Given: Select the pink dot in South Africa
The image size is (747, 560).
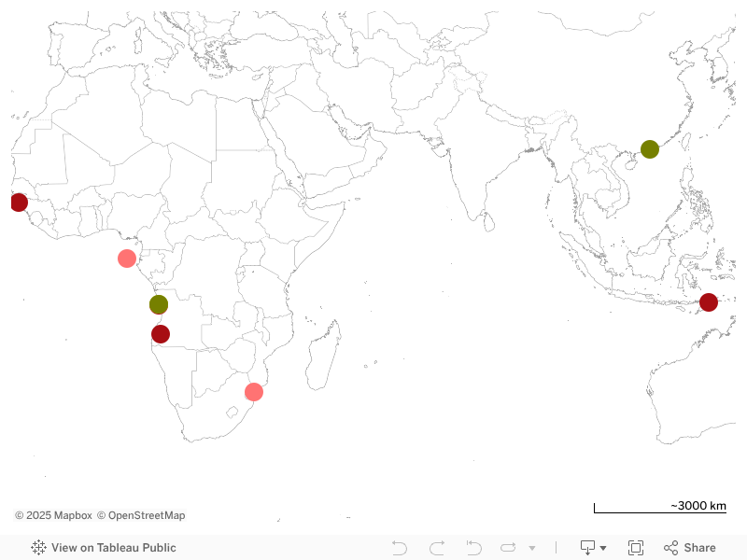Looking at the screenshot, I should click(254, 392).
